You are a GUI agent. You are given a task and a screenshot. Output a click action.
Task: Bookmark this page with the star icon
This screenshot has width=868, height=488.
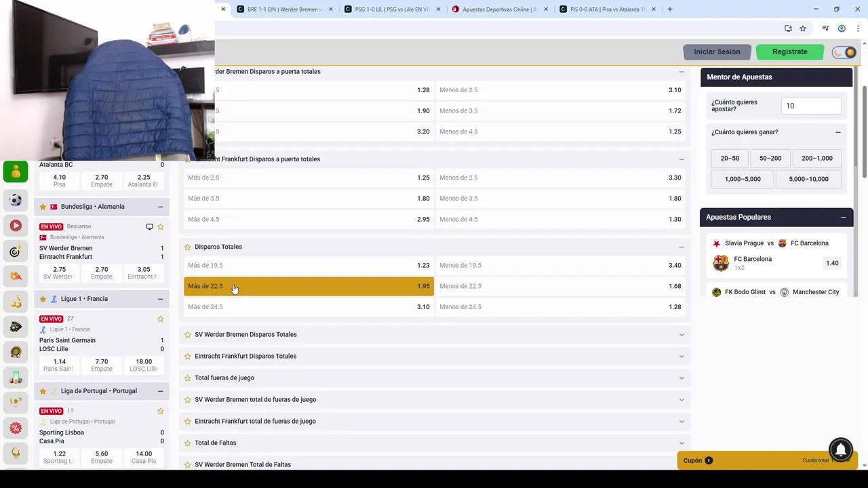[x=803, y=28]
